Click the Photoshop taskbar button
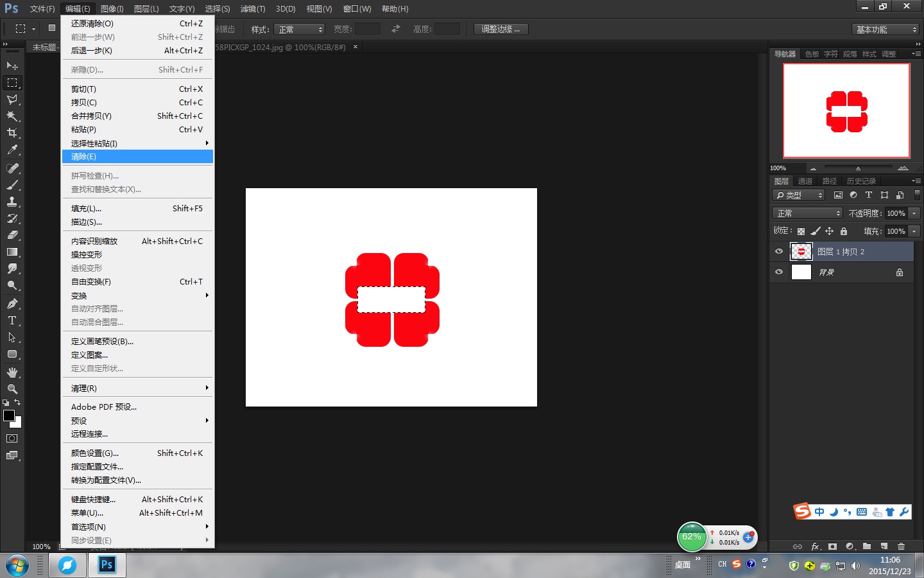924x578 pixels. coord(107,565)
